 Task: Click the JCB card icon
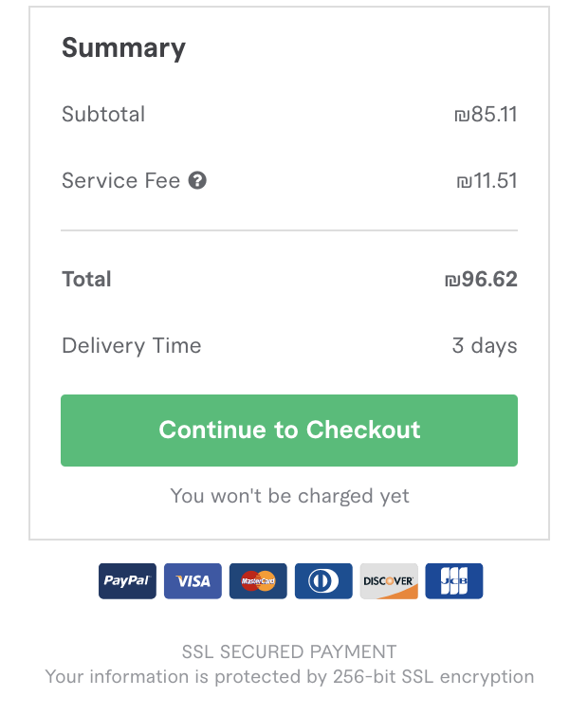click(454, 581)
